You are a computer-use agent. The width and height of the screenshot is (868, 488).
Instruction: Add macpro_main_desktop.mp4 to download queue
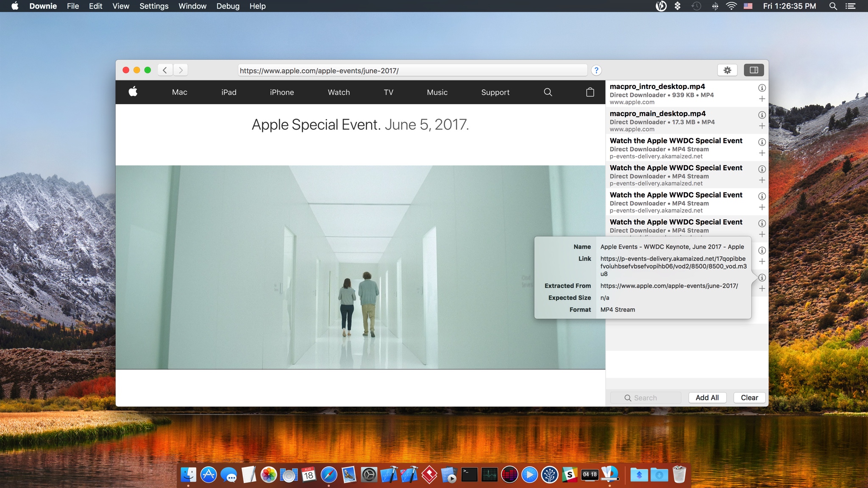[762, 126]
